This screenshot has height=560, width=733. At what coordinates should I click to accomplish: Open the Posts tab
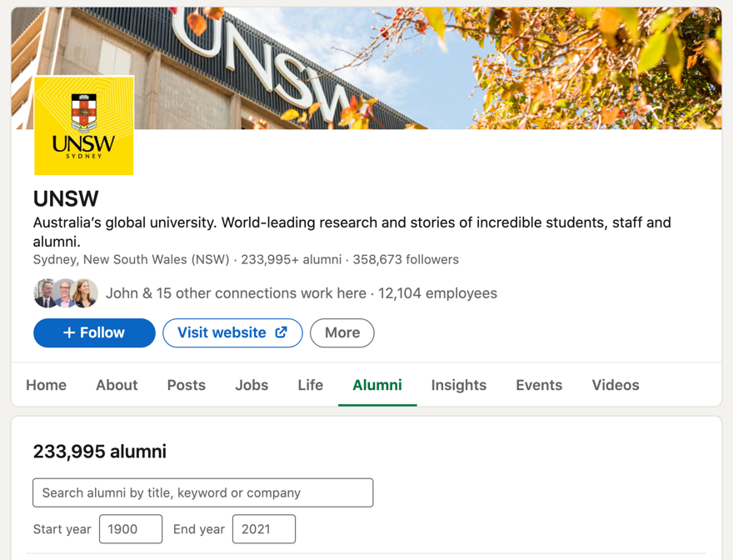pos(187,385)
